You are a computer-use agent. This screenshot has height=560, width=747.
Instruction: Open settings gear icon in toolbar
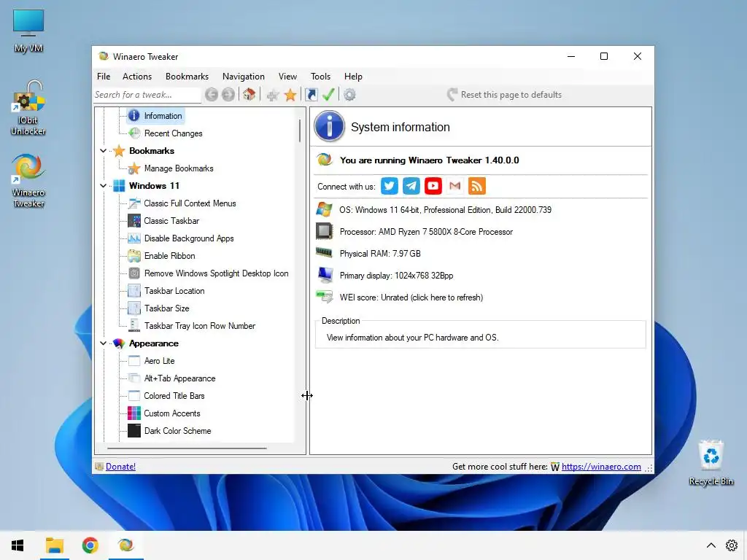click(x=349, y=95)
